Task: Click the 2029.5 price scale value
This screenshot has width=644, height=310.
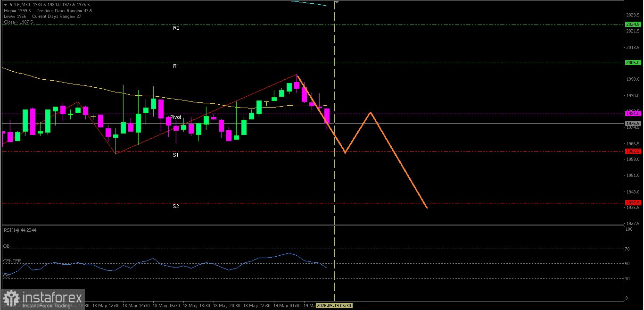Action: click(632, 15)
